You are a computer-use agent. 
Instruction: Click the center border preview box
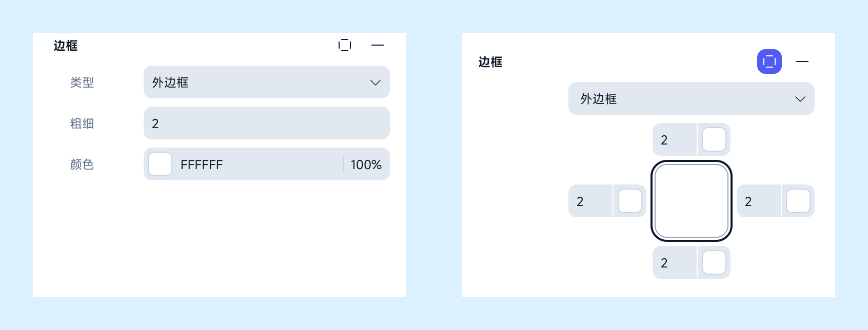(692, 201)
